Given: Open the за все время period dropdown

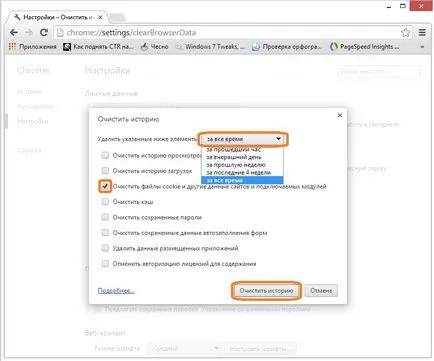Looking at the screenshot, I should [x=243, y=139].
